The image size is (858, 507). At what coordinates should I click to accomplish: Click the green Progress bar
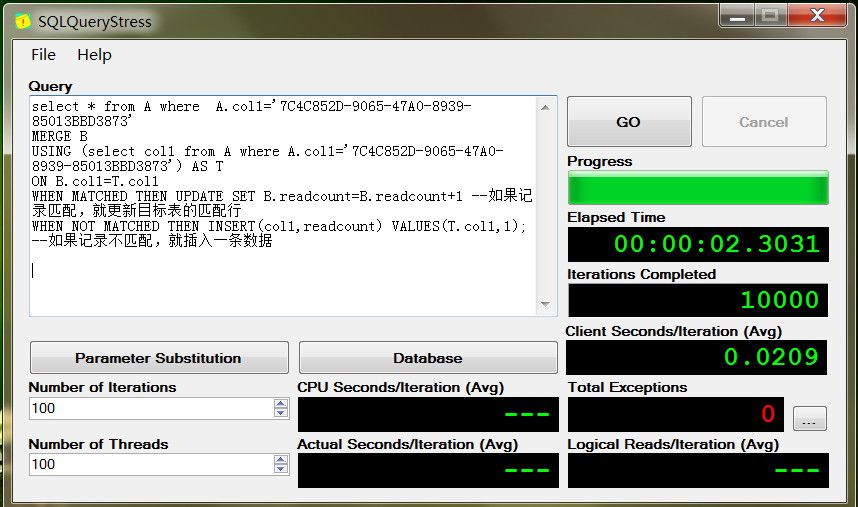698,188
